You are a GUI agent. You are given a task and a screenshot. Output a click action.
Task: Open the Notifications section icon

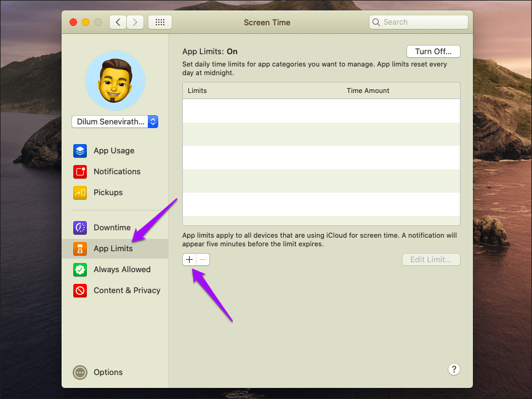tap(80, 172)
